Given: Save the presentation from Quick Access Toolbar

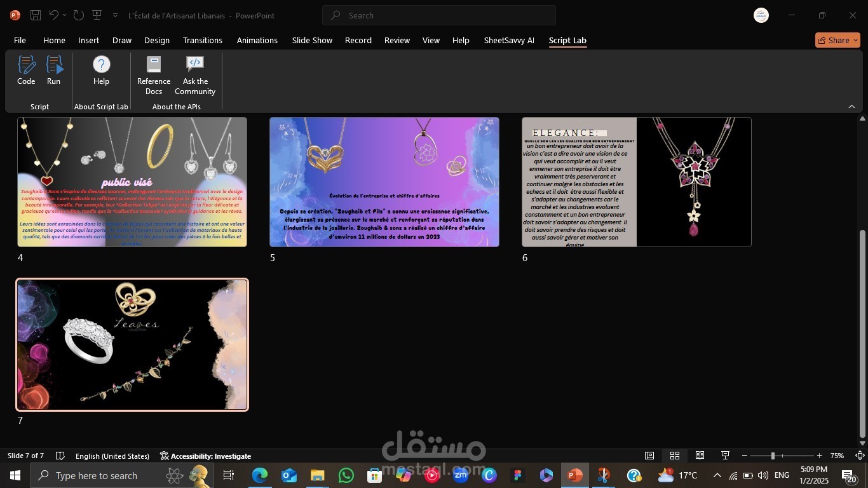Looking at the screenshot, I should tap(36, 15).
